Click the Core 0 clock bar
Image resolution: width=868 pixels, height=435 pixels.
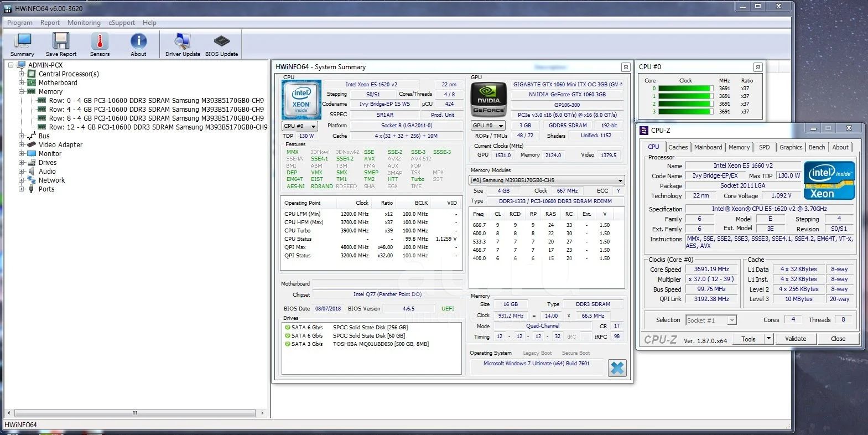point(685,89)
